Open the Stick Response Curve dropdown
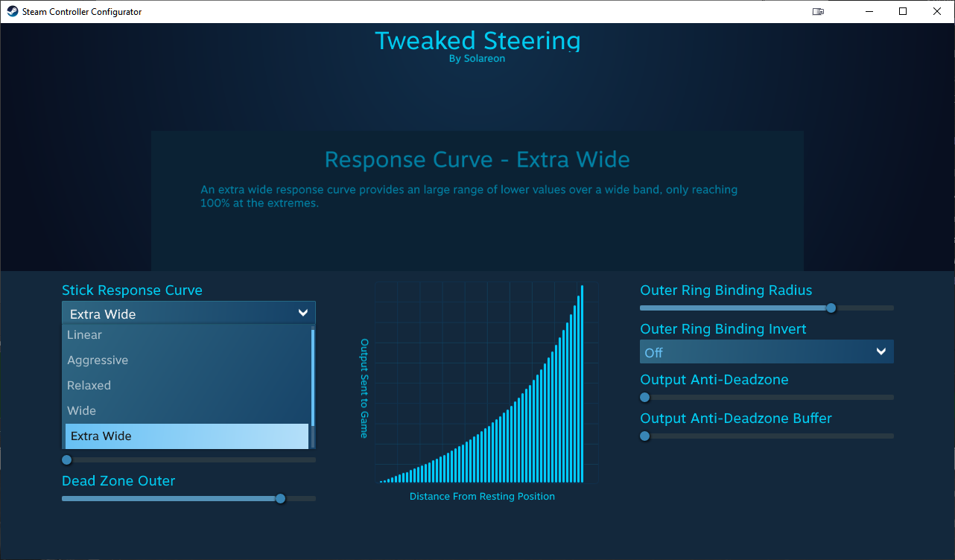955x560 pixels. tap(188, 314)
